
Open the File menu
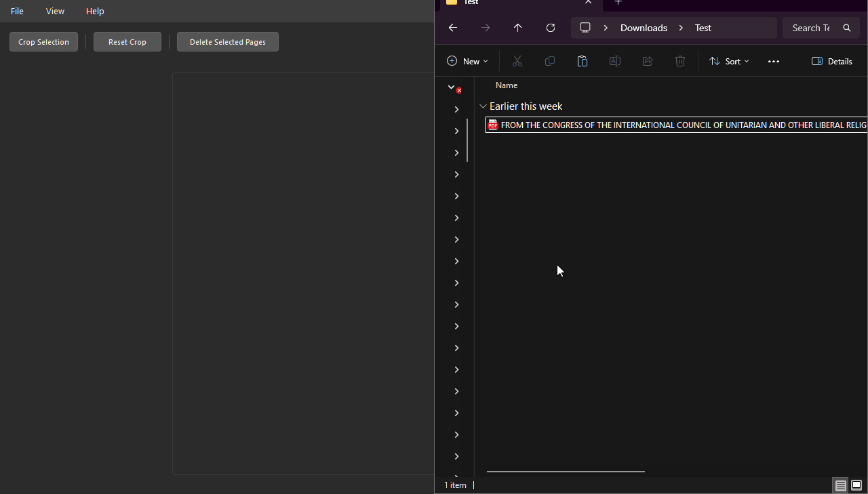point(17,11)
